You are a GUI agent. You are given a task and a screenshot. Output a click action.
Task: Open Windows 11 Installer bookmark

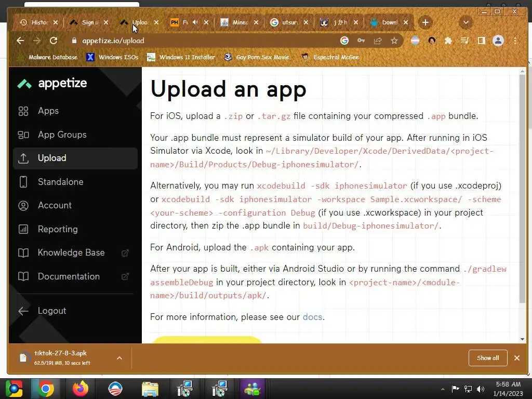(181, 57)
